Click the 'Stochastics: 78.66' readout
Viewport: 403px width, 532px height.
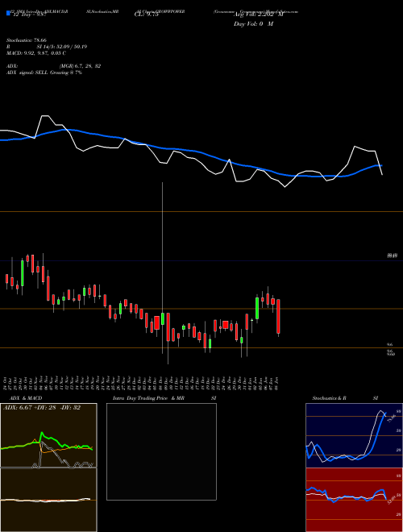point(26,40)
